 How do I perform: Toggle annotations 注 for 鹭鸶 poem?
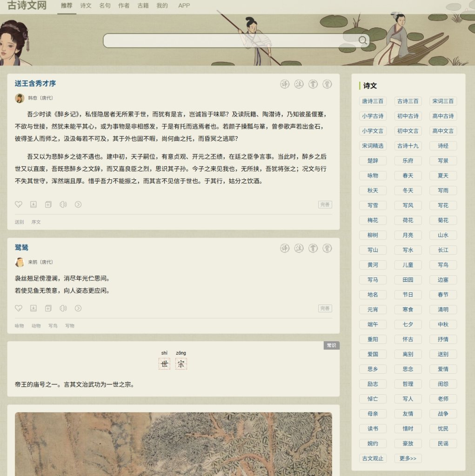[x=299, y=248]
